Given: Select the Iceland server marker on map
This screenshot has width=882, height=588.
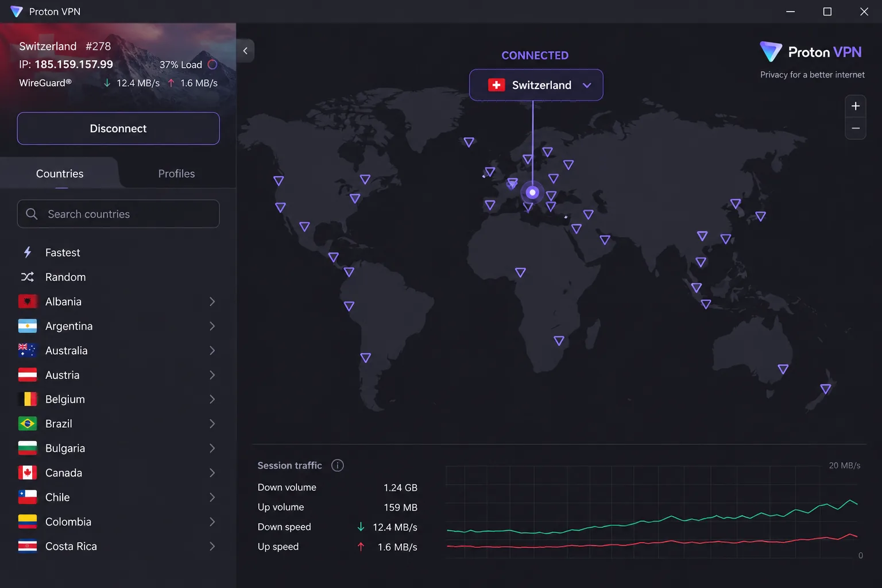Looking at the screenshot, I should point(469,142).
